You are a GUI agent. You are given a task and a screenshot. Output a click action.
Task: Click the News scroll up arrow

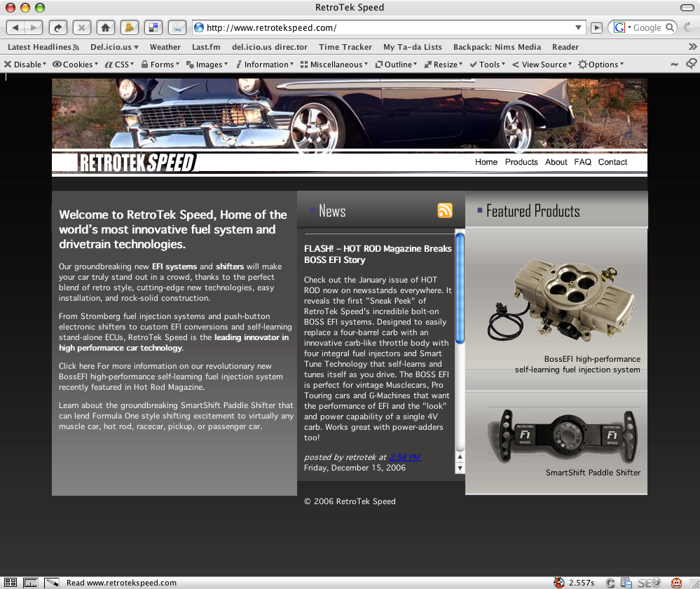point(460,456)
